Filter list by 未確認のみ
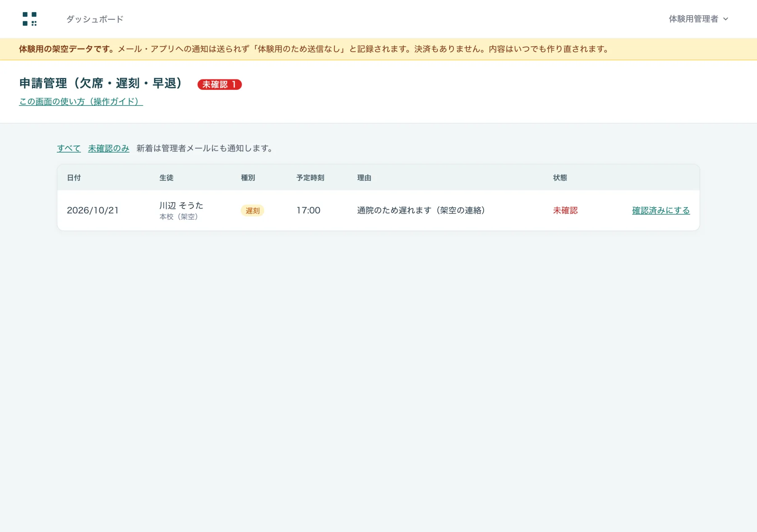757x532 pixels. pos(109,148)
